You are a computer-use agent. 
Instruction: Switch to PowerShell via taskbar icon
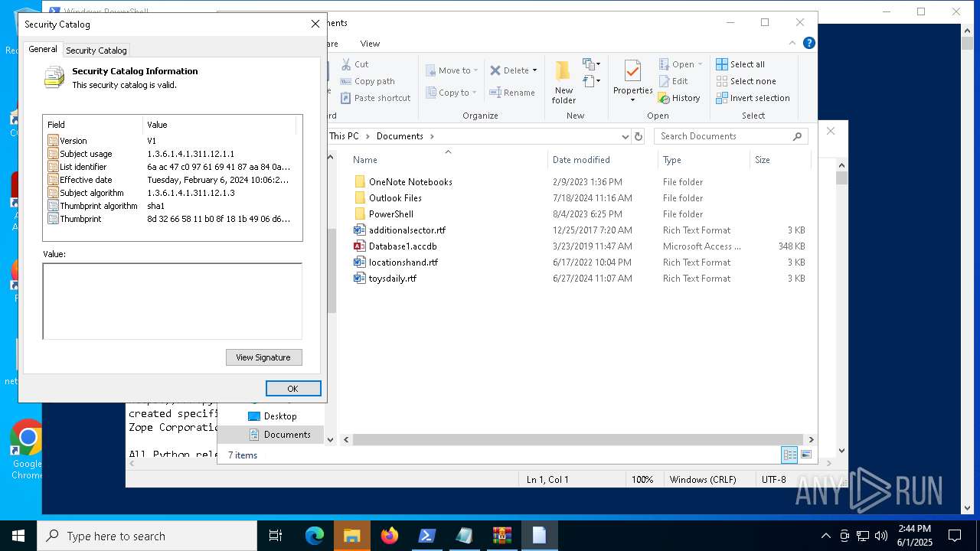tap(427, 536)
